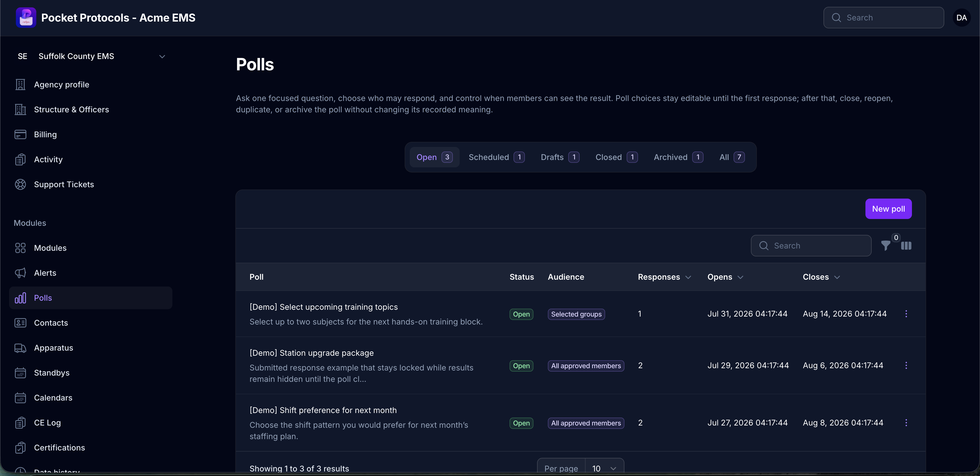Expand the Suffolk County EMS agency switcher
Viewport: 980px width, 476px height.
point(91,56)
